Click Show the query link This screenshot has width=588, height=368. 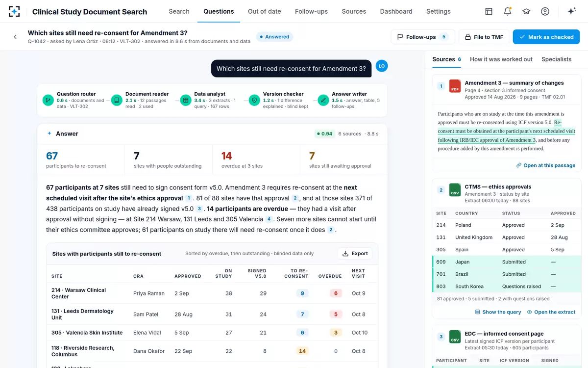click(x=498, y=312)
